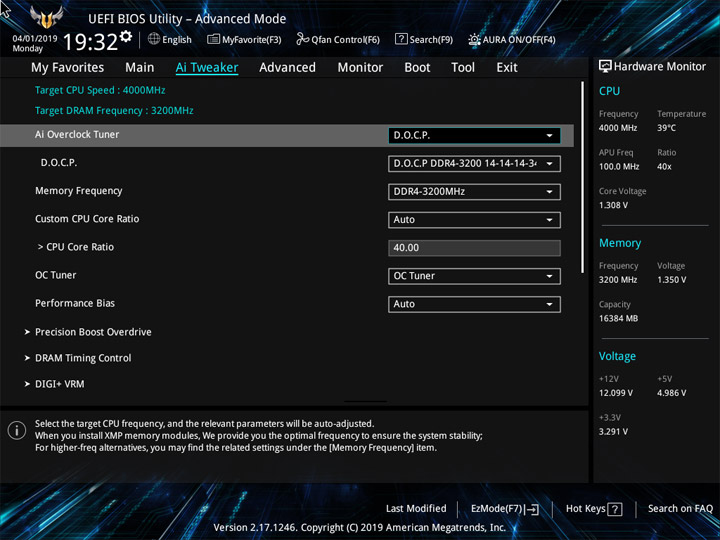
Task: Click the Memory Voltage 1.350 V value
Action: [671, 280]
